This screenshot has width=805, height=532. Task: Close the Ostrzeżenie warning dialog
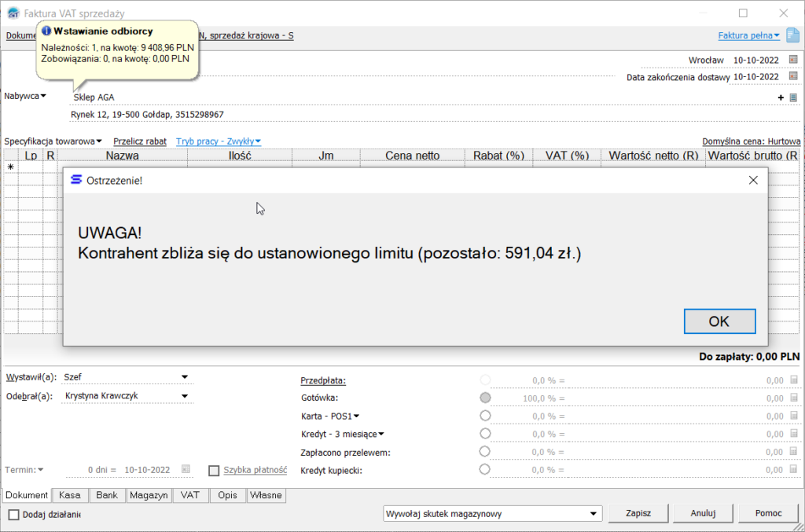[752, 180]
